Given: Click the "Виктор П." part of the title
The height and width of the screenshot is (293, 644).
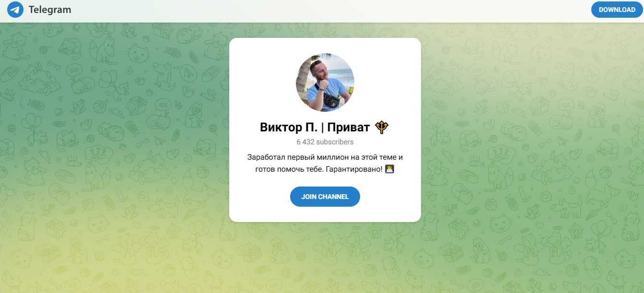Looking at the screenshot, I should 289,128.
